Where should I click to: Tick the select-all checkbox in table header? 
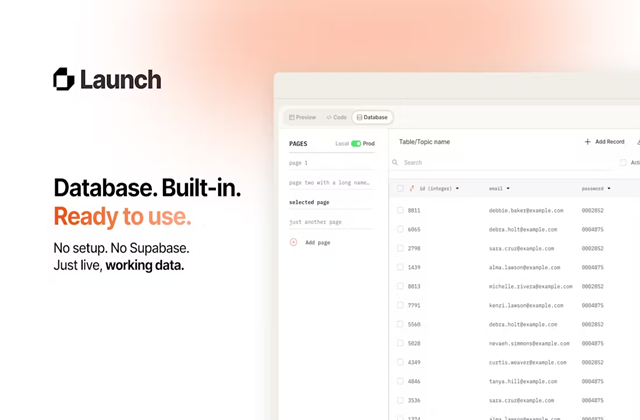coord(400,188)
